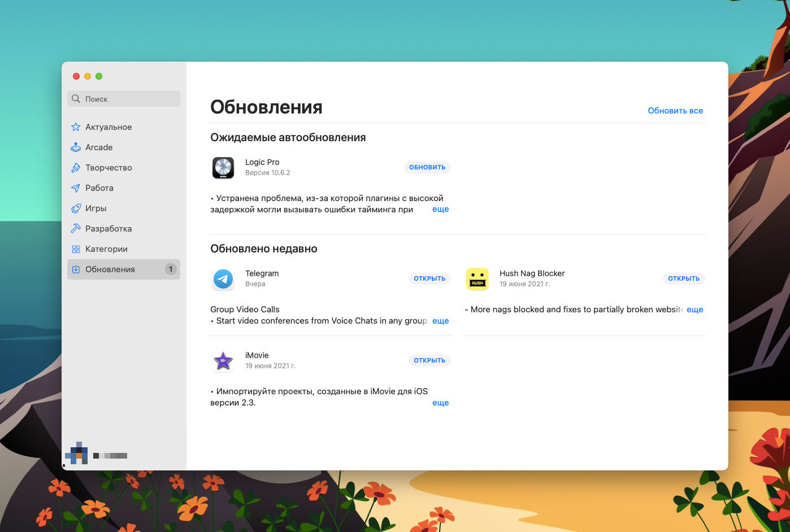Image resolution: width=790 pixels, height=532 pixels.
Task: Click the green full-screen window button
Action: click(x=99, y=76)
